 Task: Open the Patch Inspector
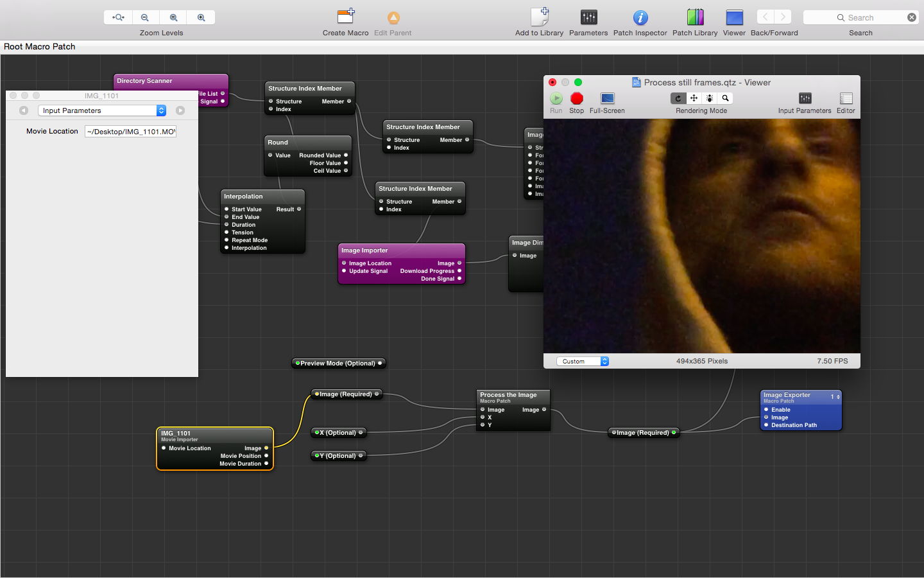(x=640, y=17)
